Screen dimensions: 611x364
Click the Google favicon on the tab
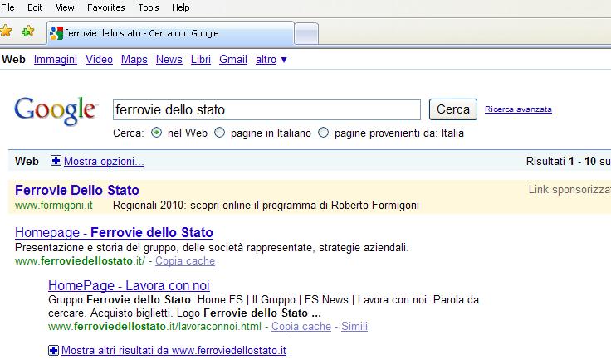coord(56,33)
